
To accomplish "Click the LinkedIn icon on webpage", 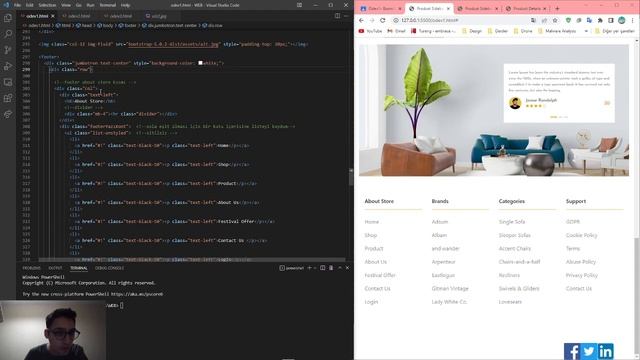I will 606,351.
